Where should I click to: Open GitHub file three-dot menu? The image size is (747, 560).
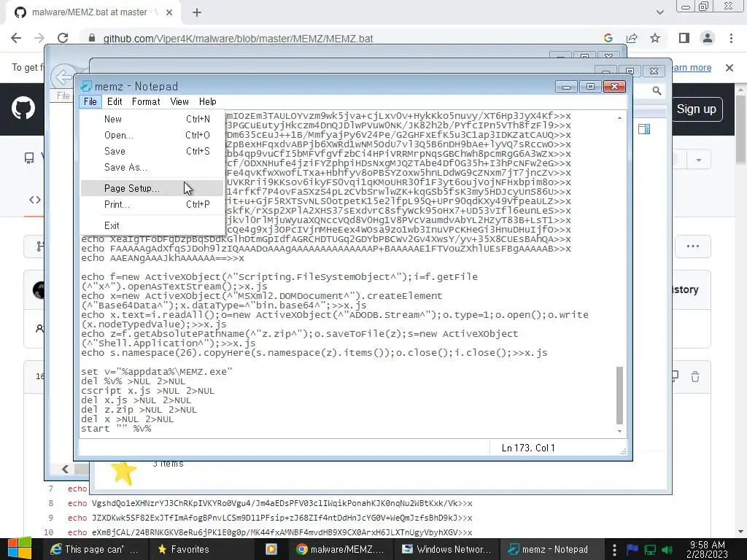tap(693, 246)
